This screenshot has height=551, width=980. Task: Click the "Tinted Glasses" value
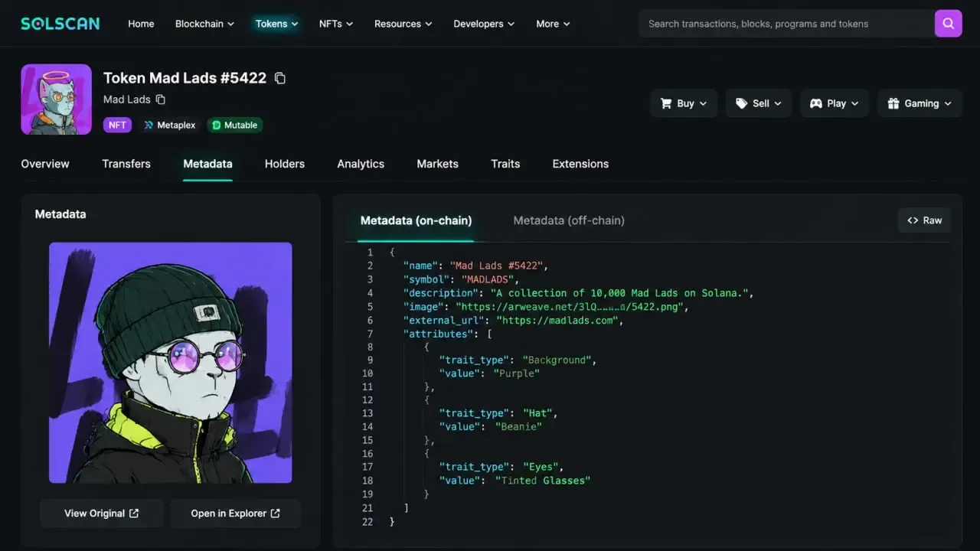pyautogui.click(x=543, y=481)
